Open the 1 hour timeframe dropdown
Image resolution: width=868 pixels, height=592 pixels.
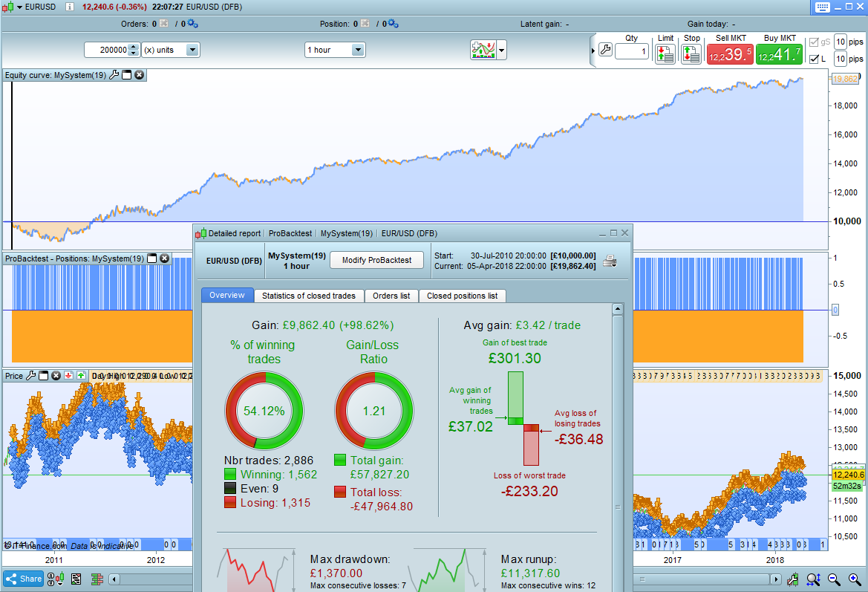click(x=335, y=50)
